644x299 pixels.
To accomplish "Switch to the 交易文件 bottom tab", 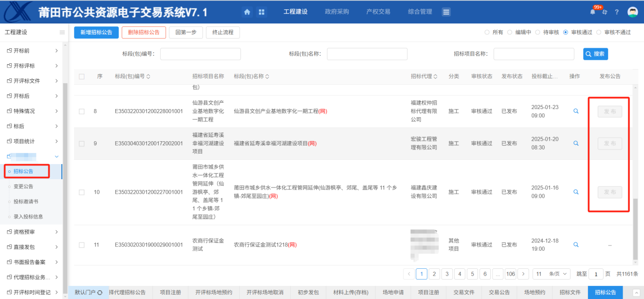I will coord(463,292).
